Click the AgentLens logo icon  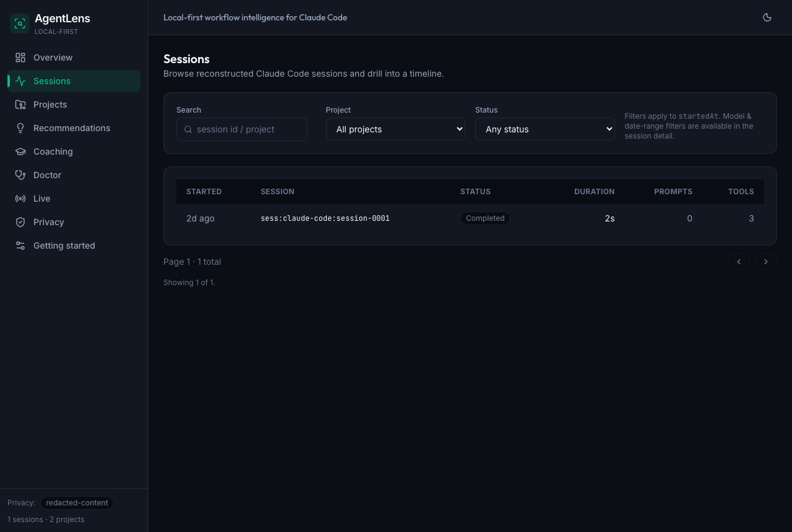coord(20,24)
